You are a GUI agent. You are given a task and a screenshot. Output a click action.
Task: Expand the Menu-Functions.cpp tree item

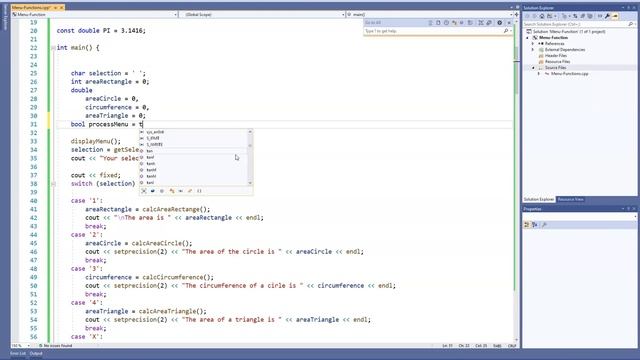coord(539,74)
